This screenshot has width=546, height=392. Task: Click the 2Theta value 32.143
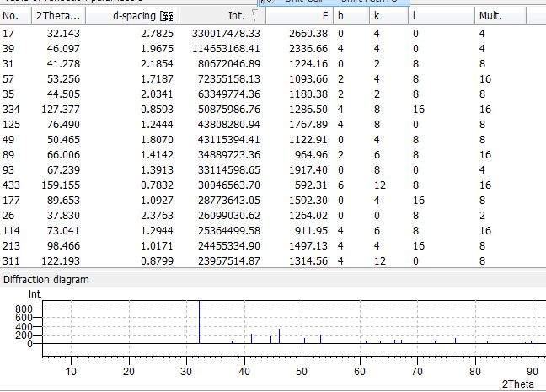(x=63, y=34)
